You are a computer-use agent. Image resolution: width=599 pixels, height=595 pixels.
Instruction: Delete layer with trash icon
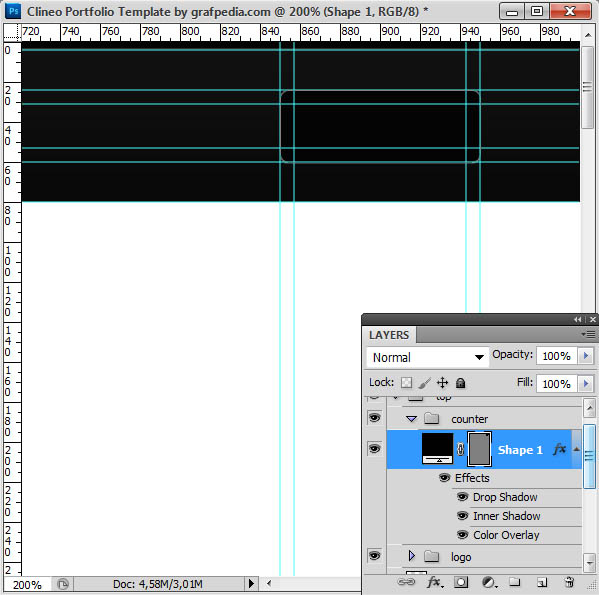(x=569, y=582)
